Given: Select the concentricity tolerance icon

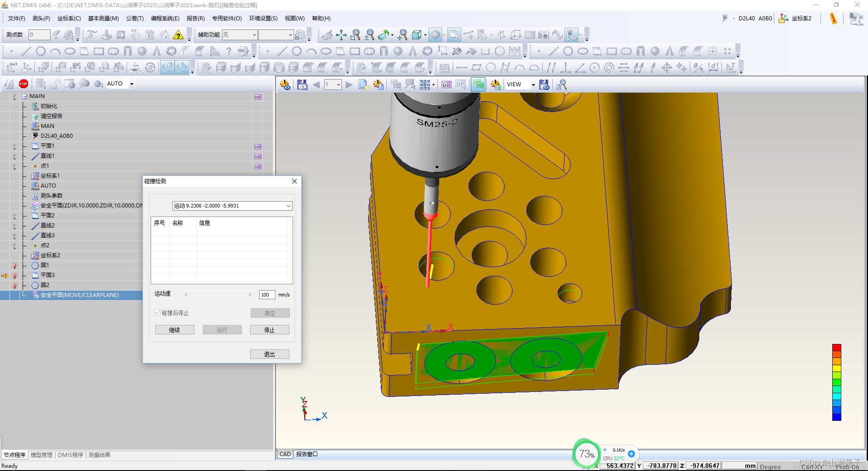Looking at the screenshot, I should coord(609,68).
